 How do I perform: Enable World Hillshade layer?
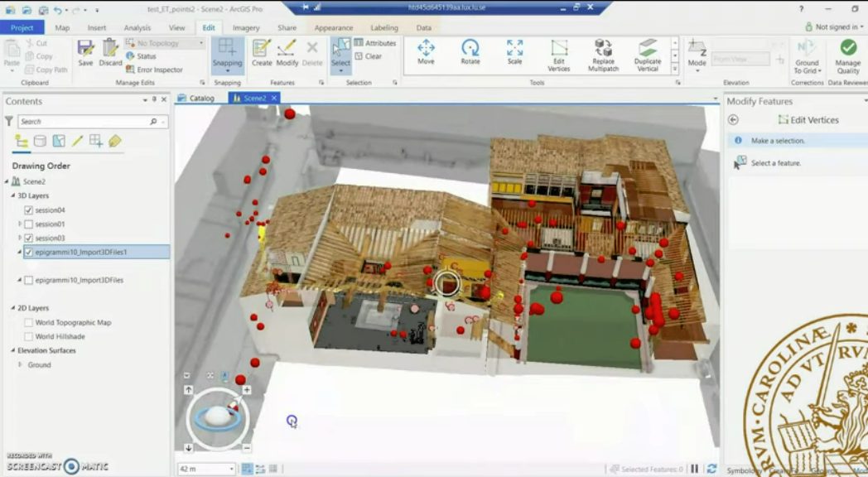click(x=28, y=336)
